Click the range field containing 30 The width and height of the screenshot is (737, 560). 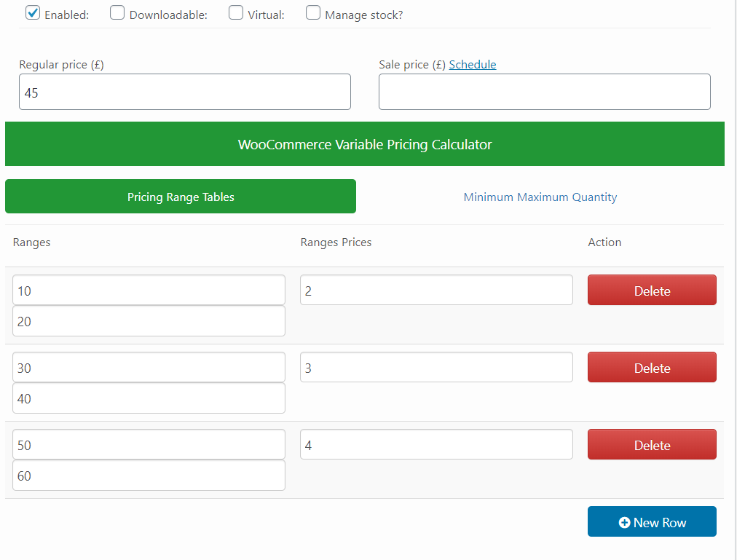coord(149,367)
